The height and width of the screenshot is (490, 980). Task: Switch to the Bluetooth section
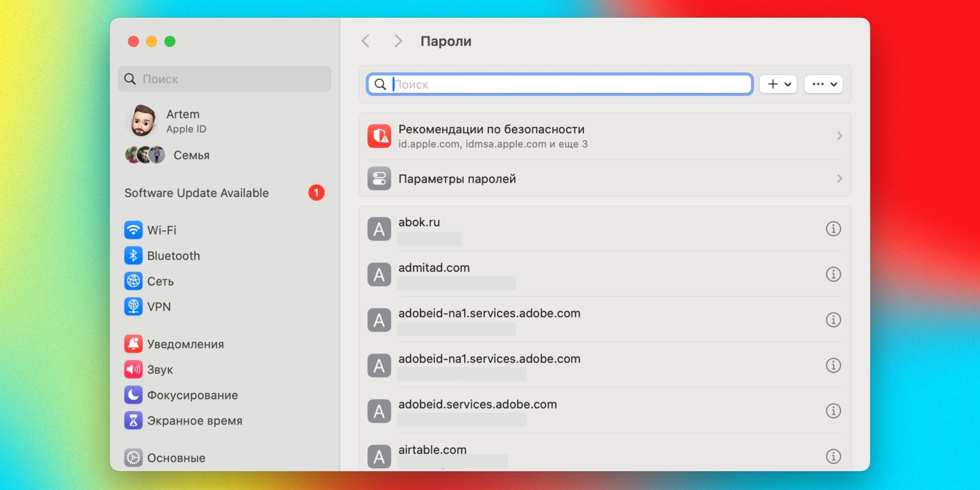(x=224, y=256)
